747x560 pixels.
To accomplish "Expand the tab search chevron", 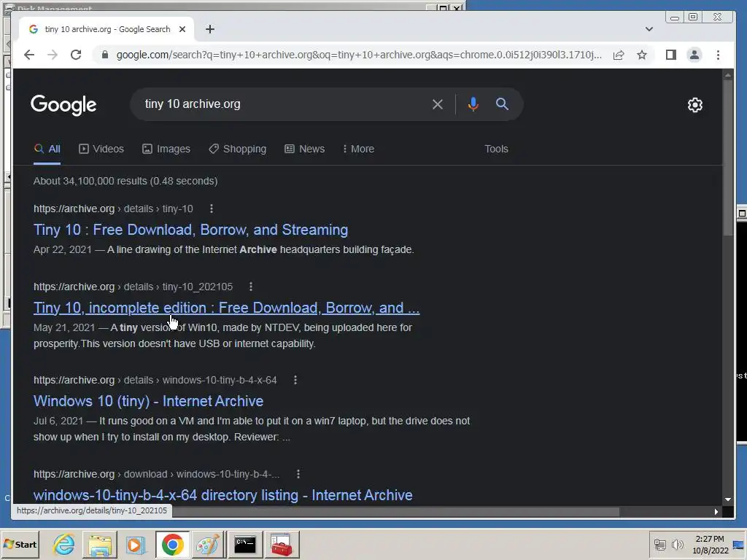I will click(x=649, y=29).
